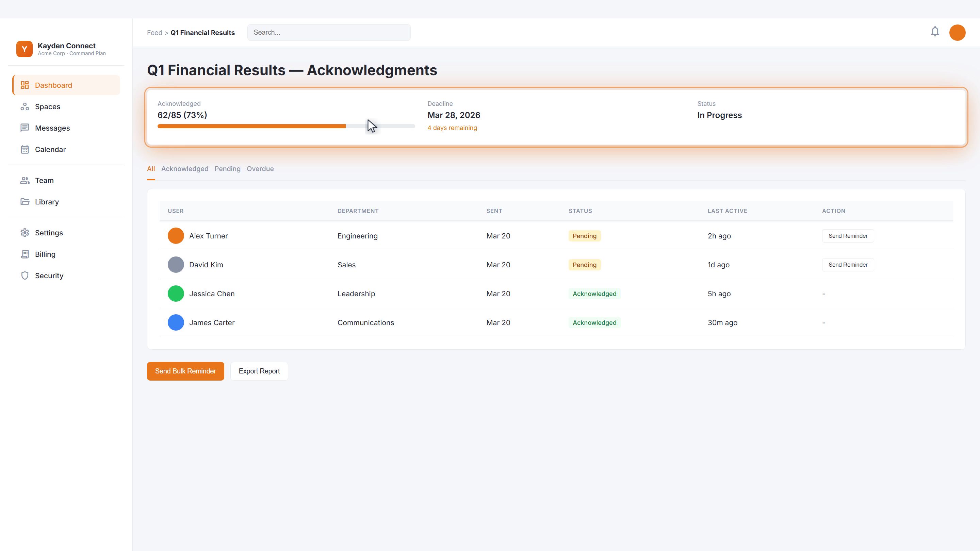The width and height of the screenshot is (980, 551).
Task: Click David Kim's Pending status badge
Action: (585, 265)
